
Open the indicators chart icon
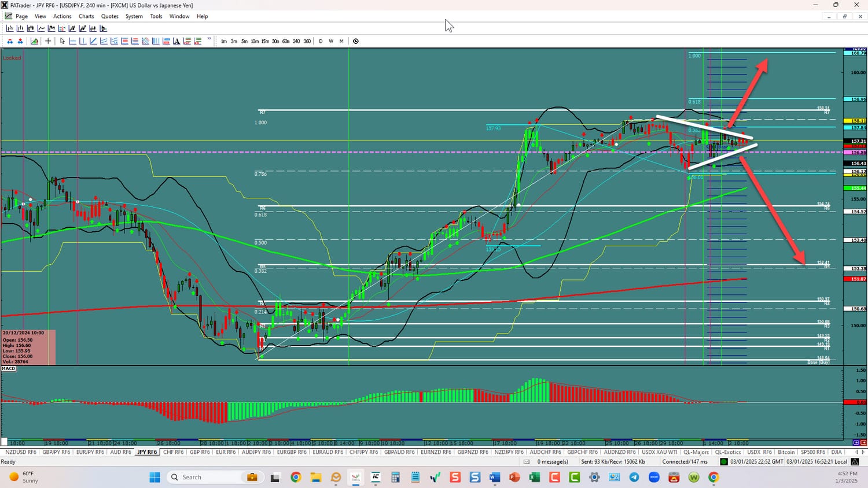pyautogui.click(x=35, y=41)
